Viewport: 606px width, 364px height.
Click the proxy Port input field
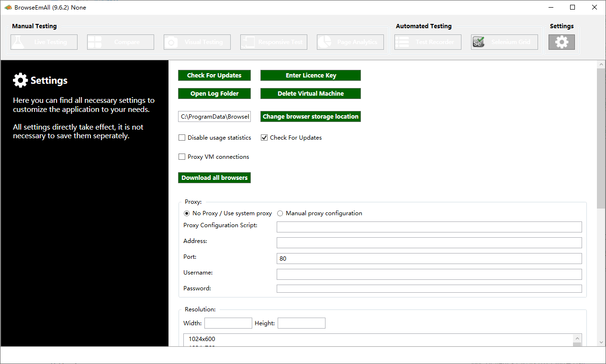[429, 258]
